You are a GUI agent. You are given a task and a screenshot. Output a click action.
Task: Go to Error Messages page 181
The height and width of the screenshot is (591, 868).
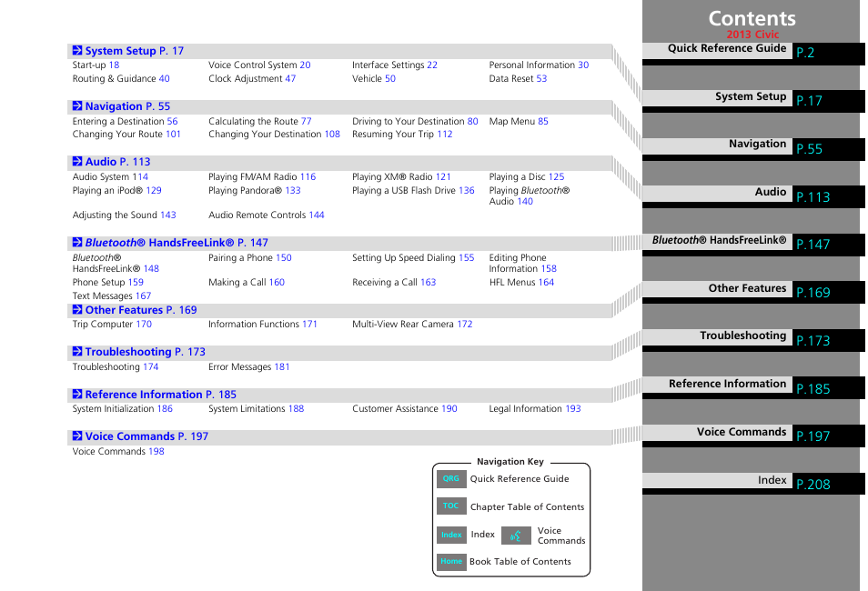pos(249,367)
